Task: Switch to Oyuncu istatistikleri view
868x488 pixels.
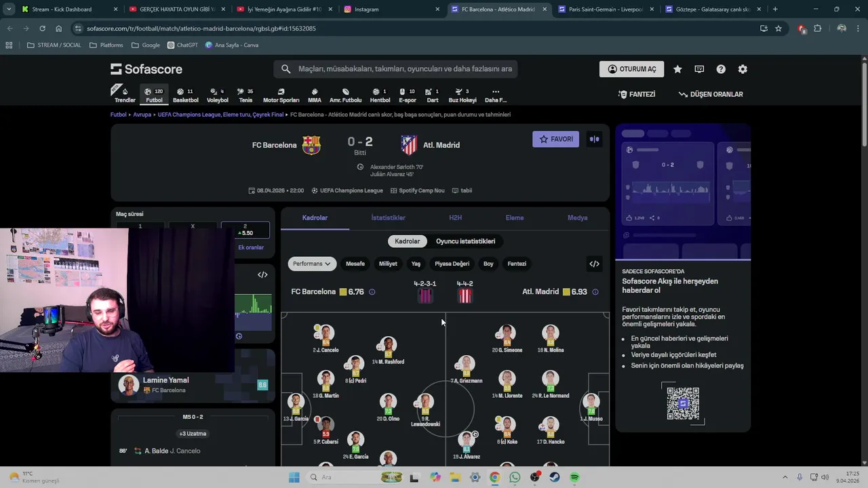Action: [x=465, y=241]
